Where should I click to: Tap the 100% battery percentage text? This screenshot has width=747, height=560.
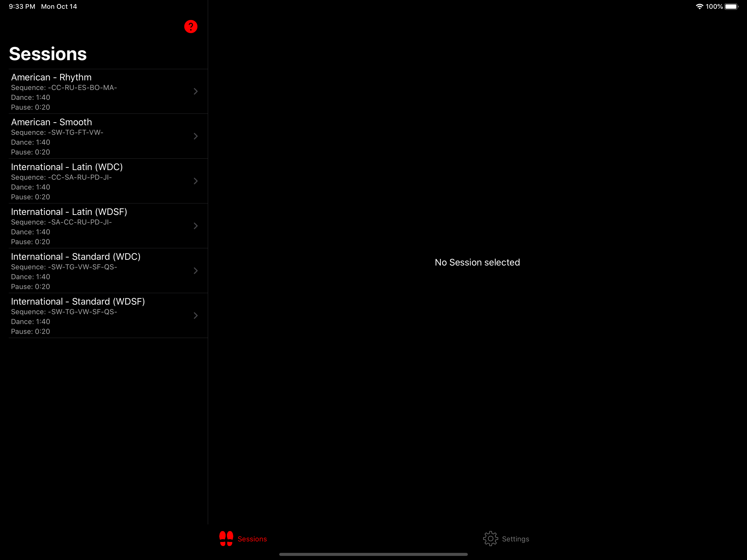pos(714,6)
